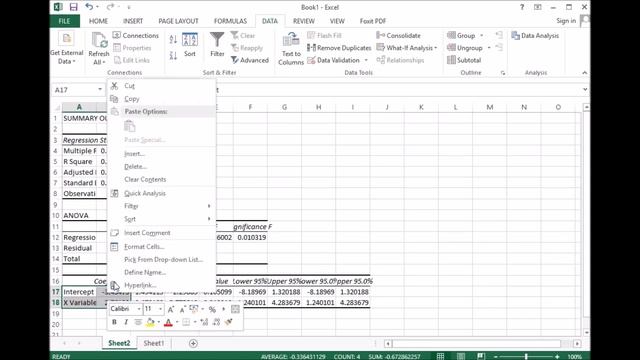Redo the last undone action
This screenshot has height=360, width=640.
click(110, 7)
